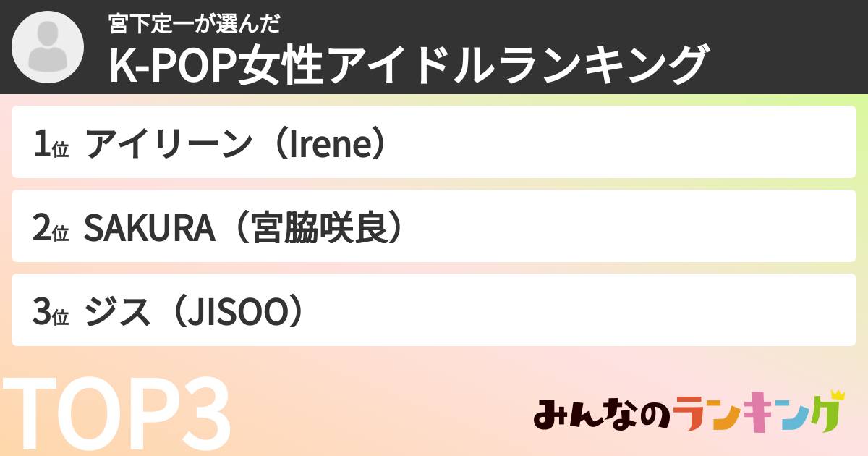Open the アイリーン（Irene） ranking row
Image resolution: width=868 pixels, height=456 pixels.
434,143
